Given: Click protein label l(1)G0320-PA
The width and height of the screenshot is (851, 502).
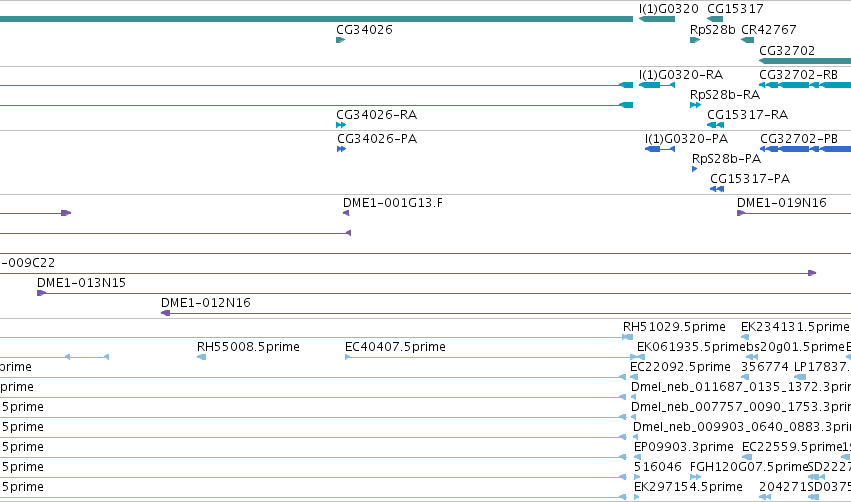Looking at the screenshot, I should tap(687, 139).
